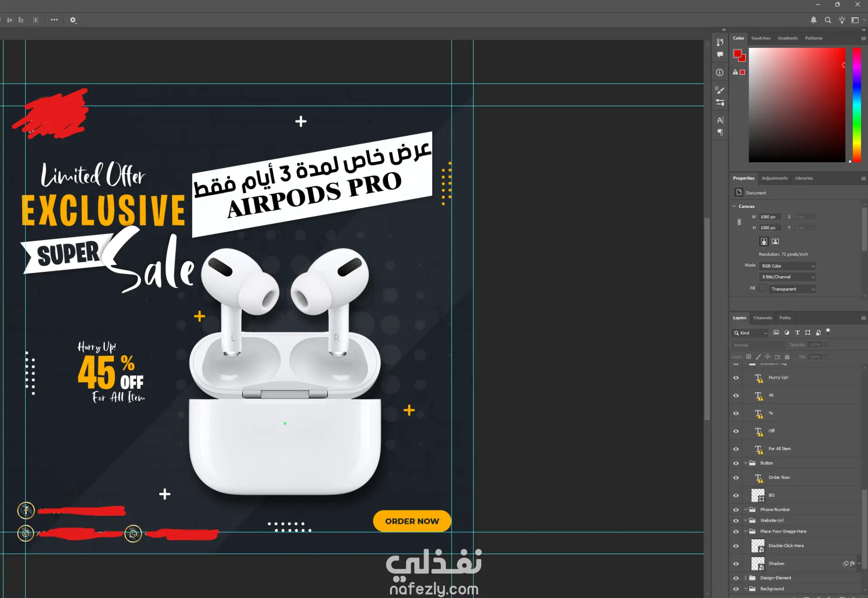
Task: Click the options bar settings gear
Action: click(73, 20)
